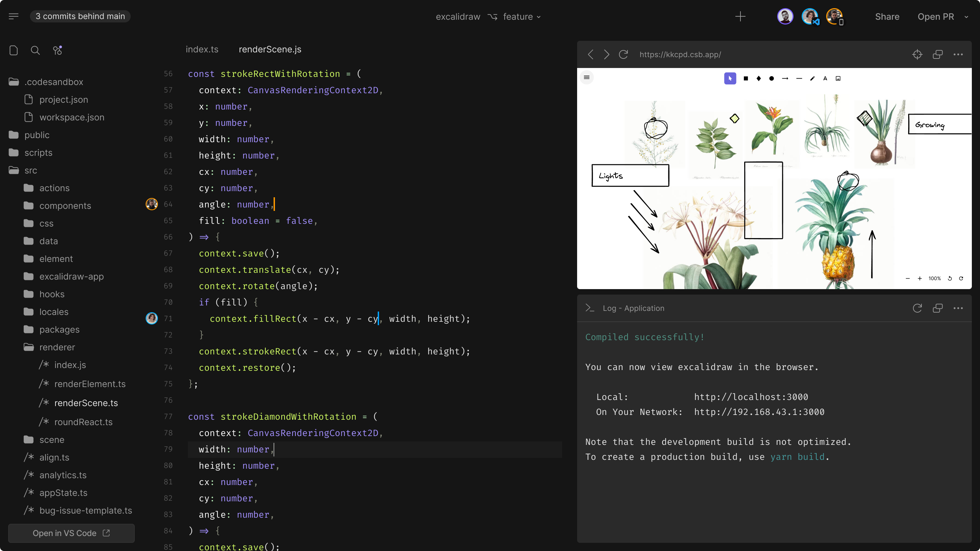
Task: Select the Text tool in excalidraw
Action: pyautogui.click(x=825, y=78)
